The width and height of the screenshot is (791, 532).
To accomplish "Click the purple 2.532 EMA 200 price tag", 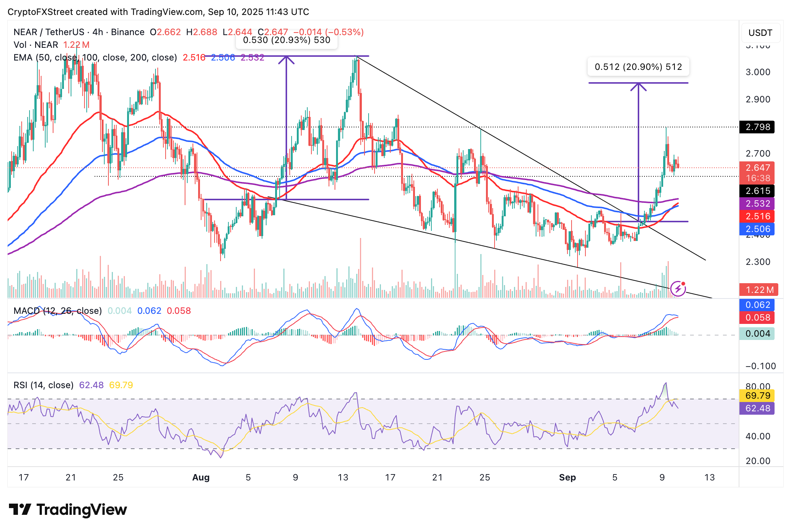I will coord(758,204).
